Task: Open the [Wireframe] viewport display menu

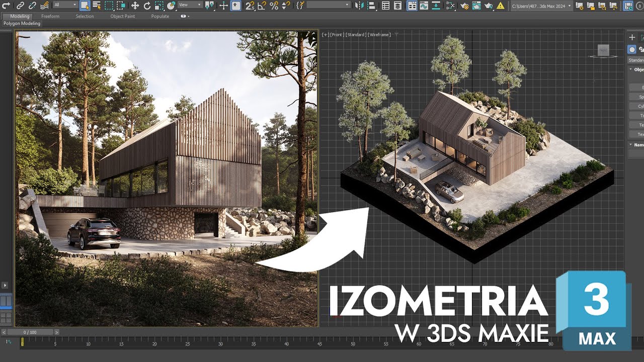Action: click(x=380, y=35)
